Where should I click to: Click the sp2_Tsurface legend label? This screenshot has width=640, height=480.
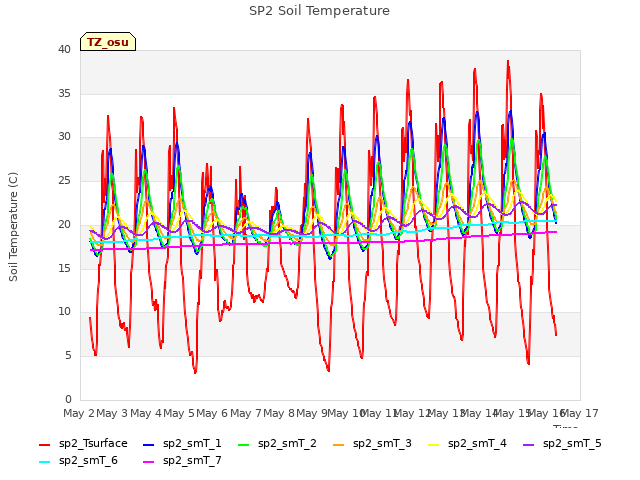[93, 443]
